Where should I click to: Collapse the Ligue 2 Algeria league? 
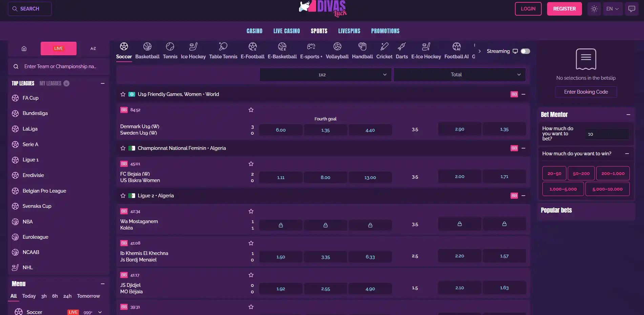coord(523,196)
